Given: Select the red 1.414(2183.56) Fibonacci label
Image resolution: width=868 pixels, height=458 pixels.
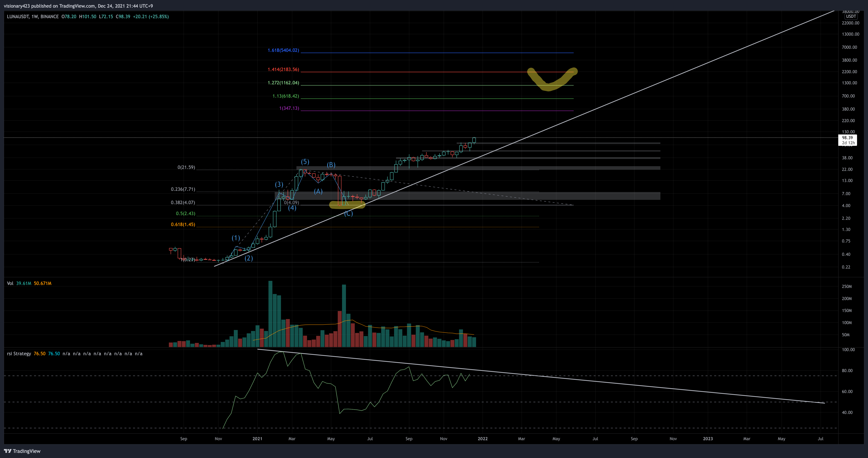Looking at the screenshot, I should click(283, 69).
